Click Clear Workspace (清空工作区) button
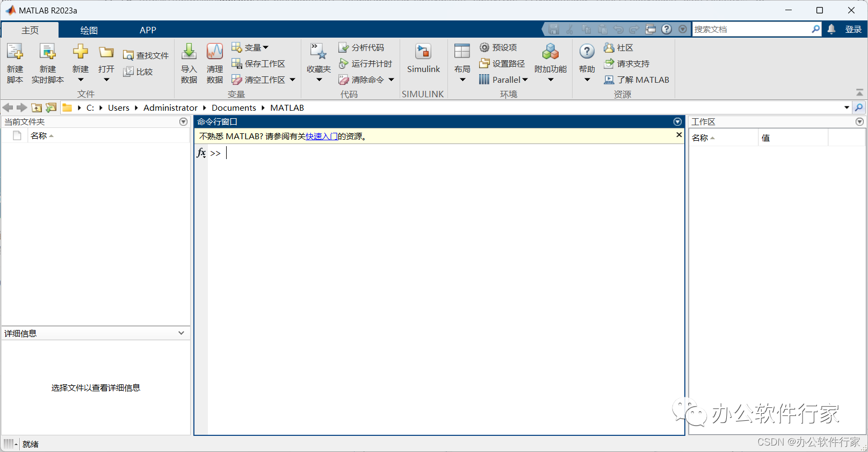868x452 pixels. click(x=258, y=80)
